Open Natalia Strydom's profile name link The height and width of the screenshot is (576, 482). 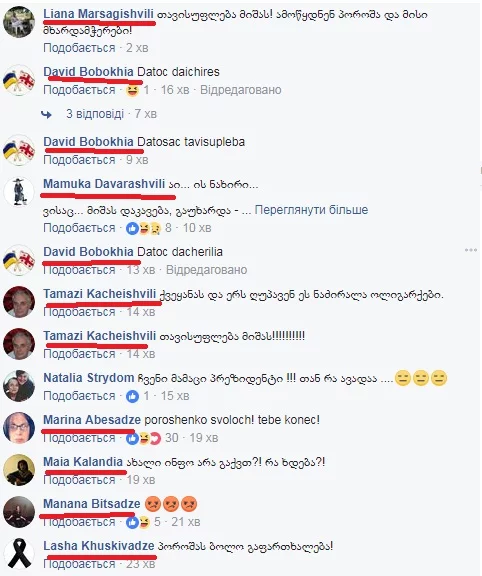point(89,378)
